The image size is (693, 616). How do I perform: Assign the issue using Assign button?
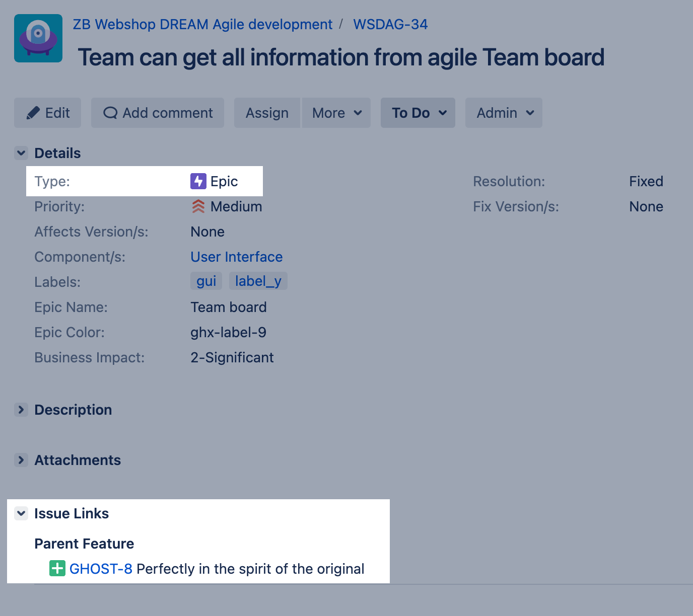(x=267, y=113)
